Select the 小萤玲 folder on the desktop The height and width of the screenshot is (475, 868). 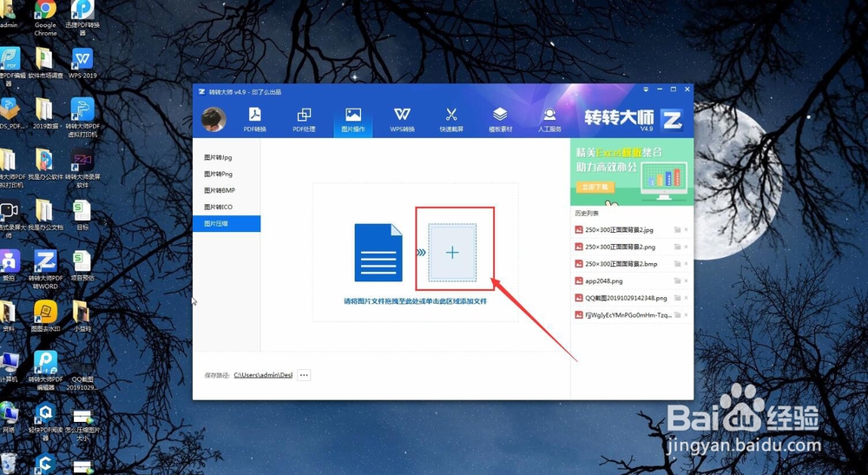(x=82, y=316)
